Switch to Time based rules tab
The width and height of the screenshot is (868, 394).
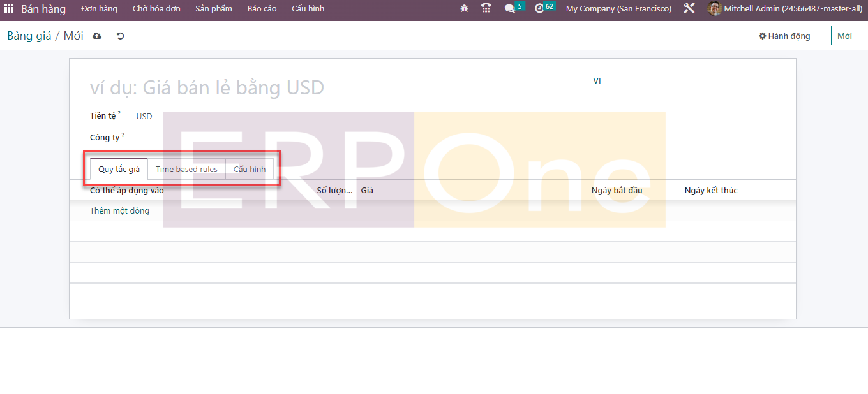pyautogui.click(x=186, y=170)
